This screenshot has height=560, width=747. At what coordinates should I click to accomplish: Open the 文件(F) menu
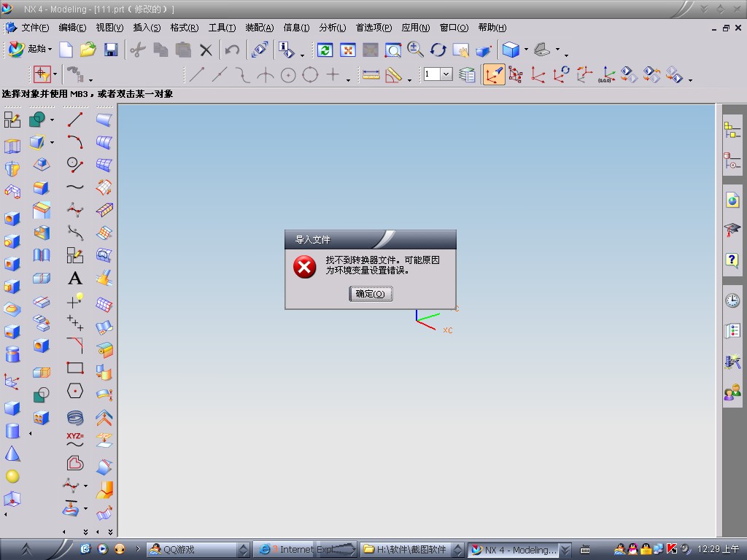[x=35, y=28]
